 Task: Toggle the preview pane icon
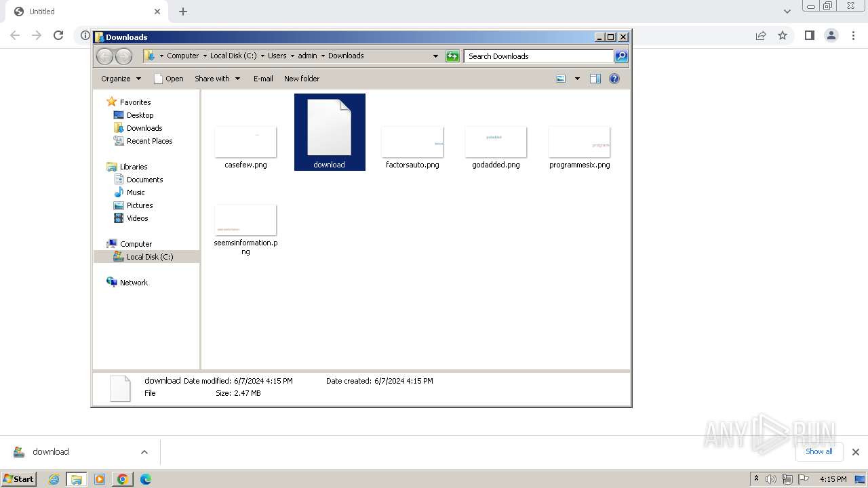pyautogui.click(x=595, y=79)
